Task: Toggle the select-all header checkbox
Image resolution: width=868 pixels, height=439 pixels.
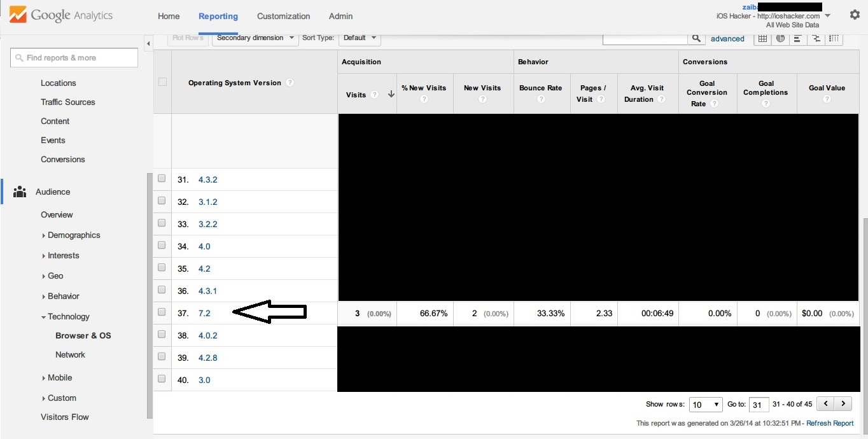Action: pos(162,81)
